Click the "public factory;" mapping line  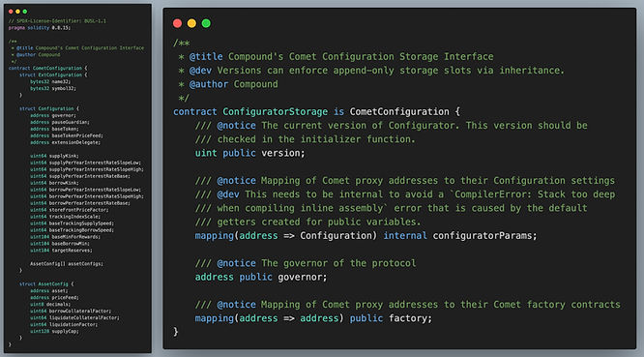click(x=314, y=318)
